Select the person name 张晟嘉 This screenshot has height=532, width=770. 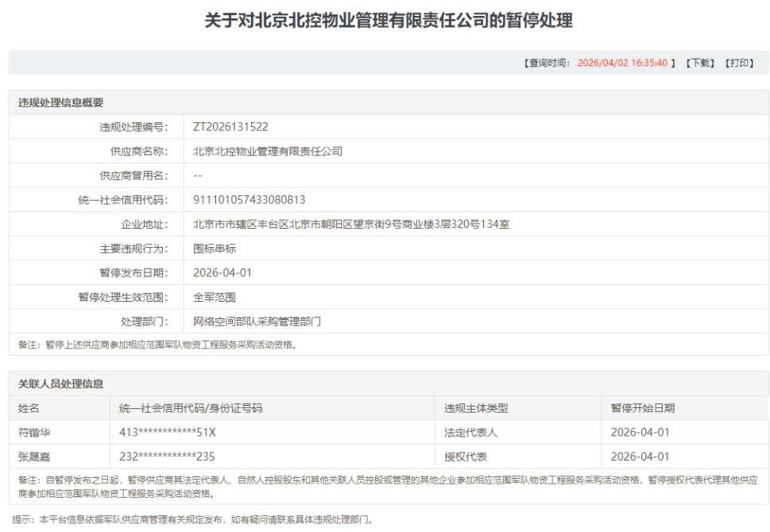(34, 457)
